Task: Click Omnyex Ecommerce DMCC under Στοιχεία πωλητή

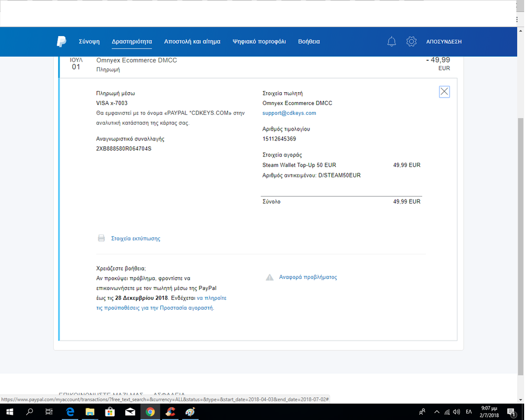Action: [x=297, y=103]
